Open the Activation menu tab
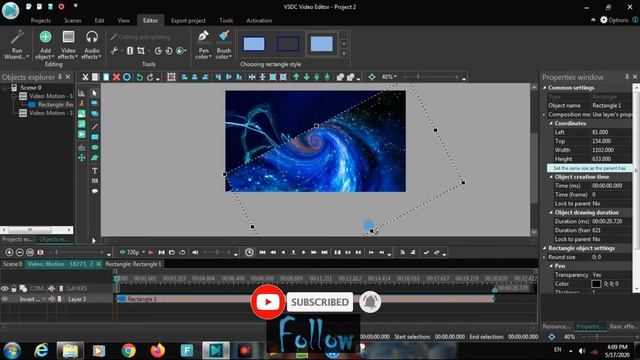The width and height of the screenshot is (640, 360). [259, 20]
